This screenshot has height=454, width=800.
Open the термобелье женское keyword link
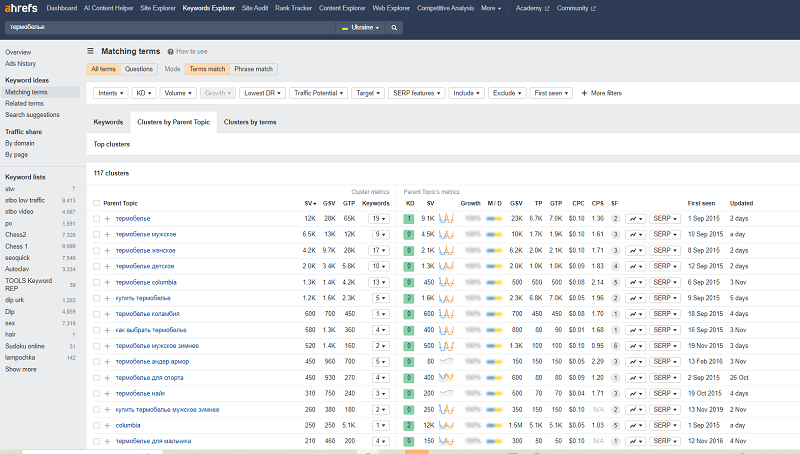[x=145, y=250]
